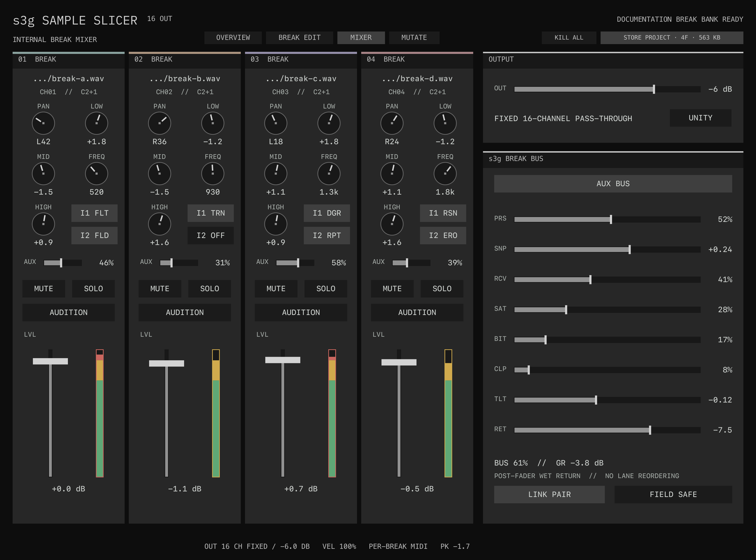Open I2 ERO insert on break 04

point(443,236)
